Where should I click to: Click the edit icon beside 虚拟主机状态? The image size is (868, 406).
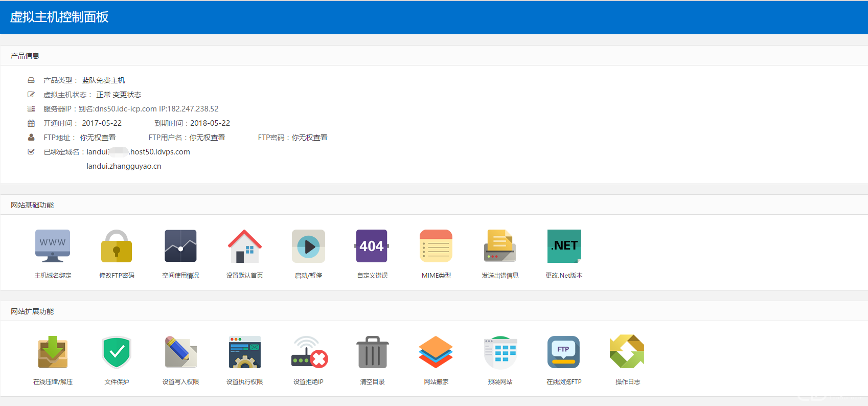point(31,95)
